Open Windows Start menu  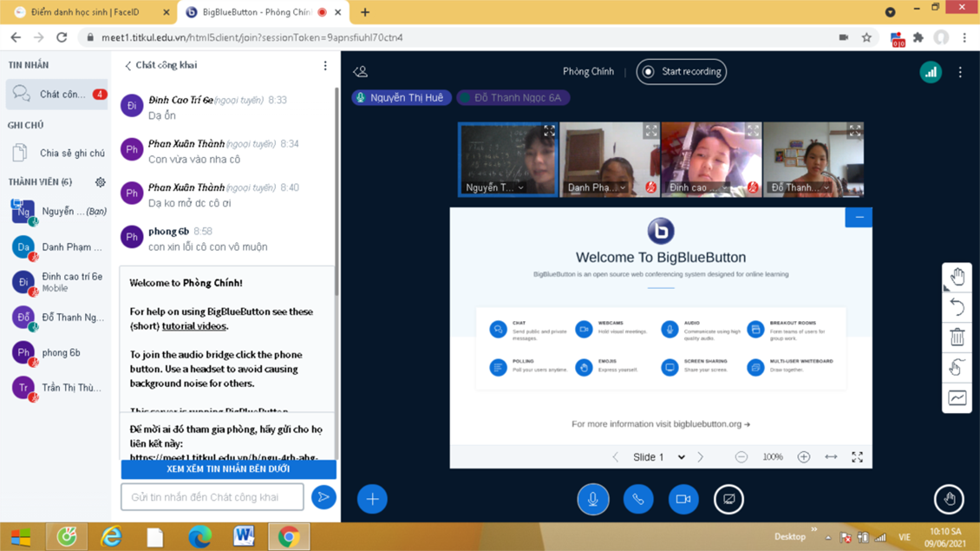pos(21,536)
